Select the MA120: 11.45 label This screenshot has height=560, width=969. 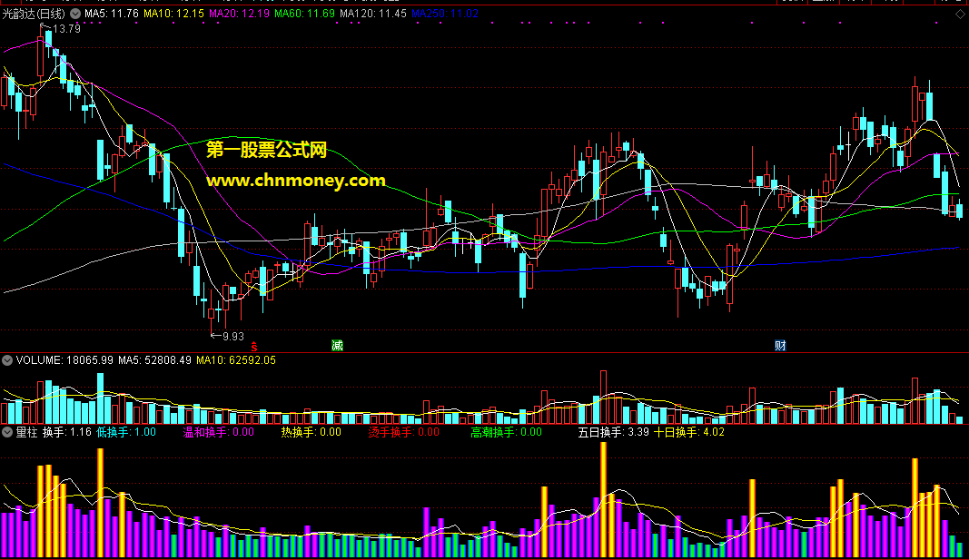tap(373, 14)
